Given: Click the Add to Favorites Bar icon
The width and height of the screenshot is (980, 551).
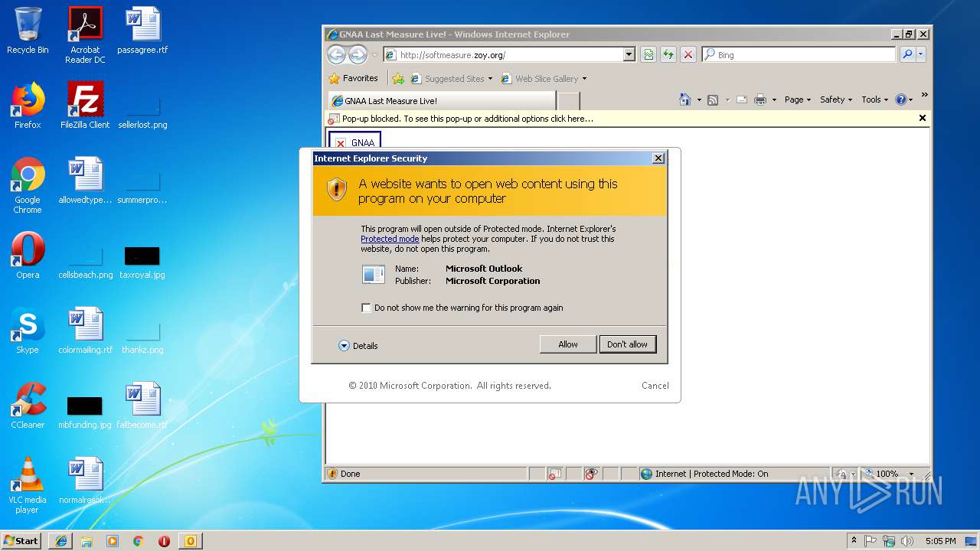Looking at the screenshot, I should click(x=398, y=79).
